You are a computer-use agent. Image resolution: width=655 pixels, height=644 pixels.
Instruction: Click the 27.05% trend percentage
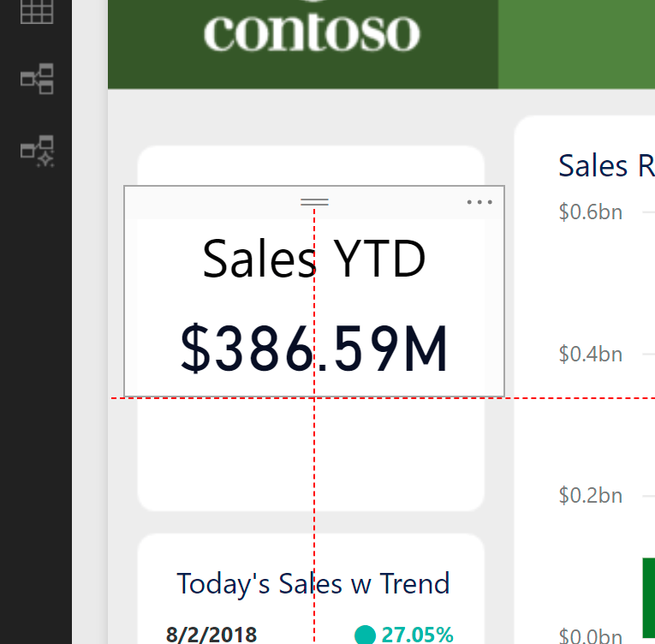coord(417,635)
